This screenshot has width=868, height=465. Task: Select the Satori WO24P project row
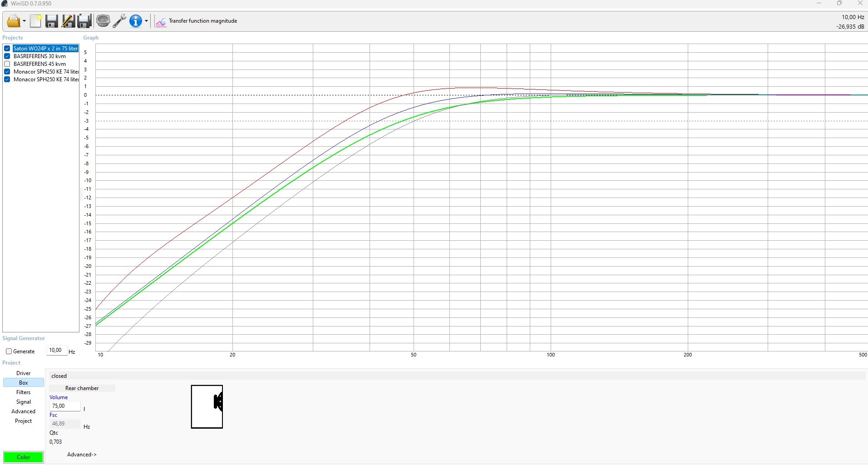pyautogui.click(x=45, y=49)
